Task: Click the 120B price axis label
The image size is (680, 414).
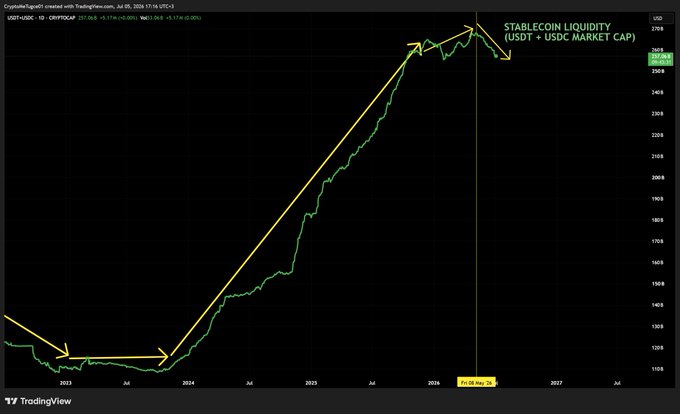Action: click(657, 348)
